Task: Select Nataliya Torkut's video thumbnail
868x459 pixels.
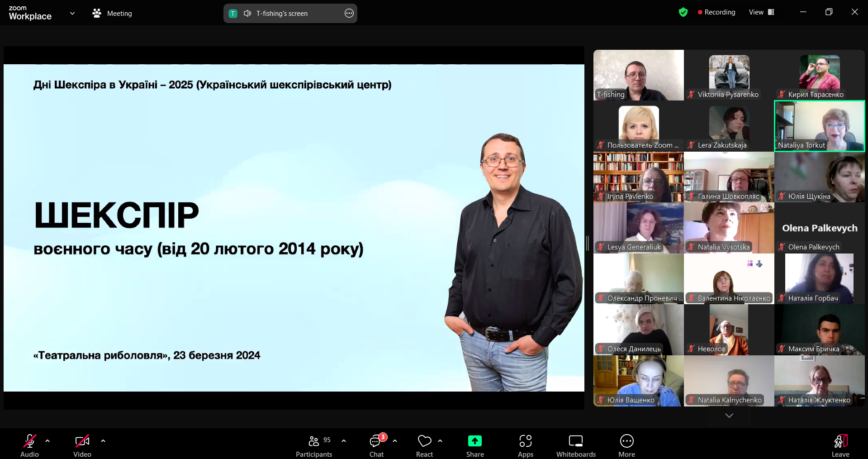Action: coord(819,126)
